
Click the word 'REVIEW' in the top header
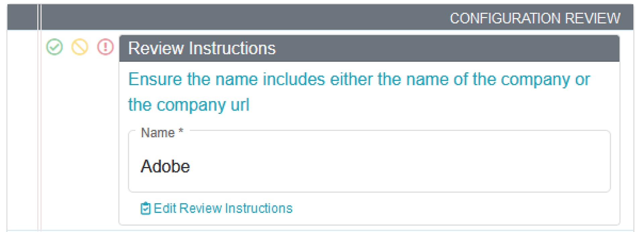pyautogui.click(x=593, y=18)
